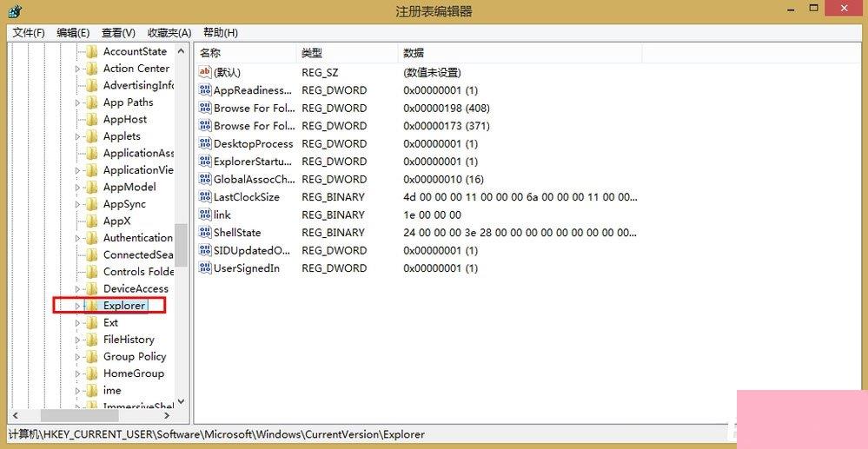Click the link binary value icon
This screenshot has width=868, height=449.
(x=205, y=215)
